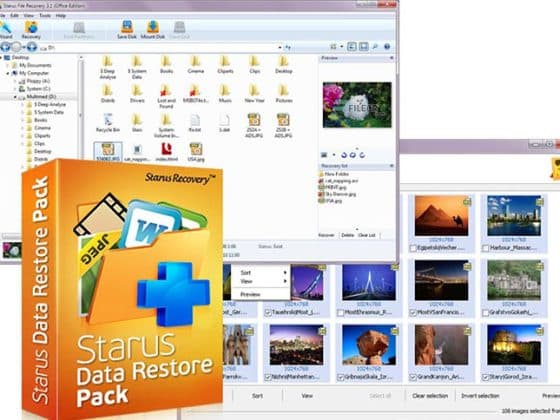Open the New Year folder
The image size is (560, 420).
click(254, 94)
